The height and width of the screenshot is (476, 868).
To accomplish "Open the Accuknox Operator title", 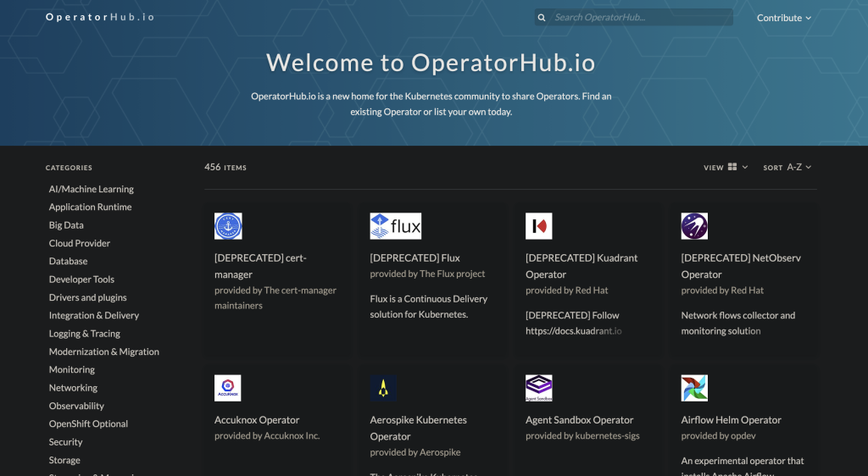I will point(257,419).
